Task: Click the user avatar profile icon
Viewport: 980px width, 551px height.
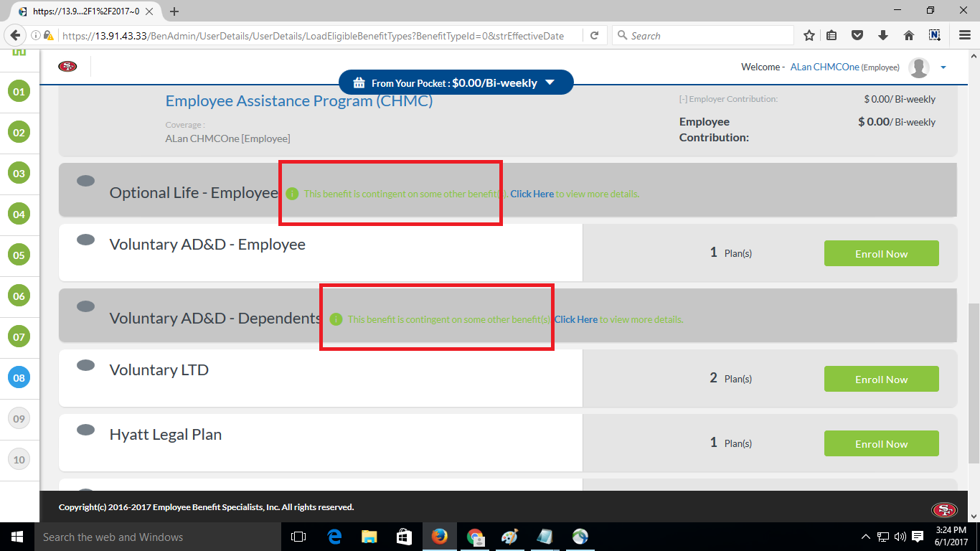Action: 918,67
